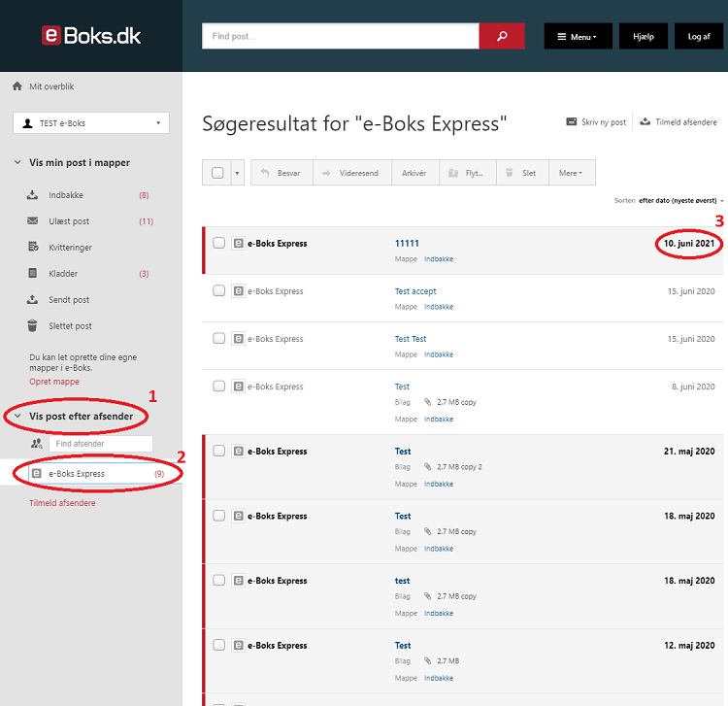Screen dimensions: 728x706
Task: Open the Mere dropdown in toolbar
Action: (x=572, y=173)
